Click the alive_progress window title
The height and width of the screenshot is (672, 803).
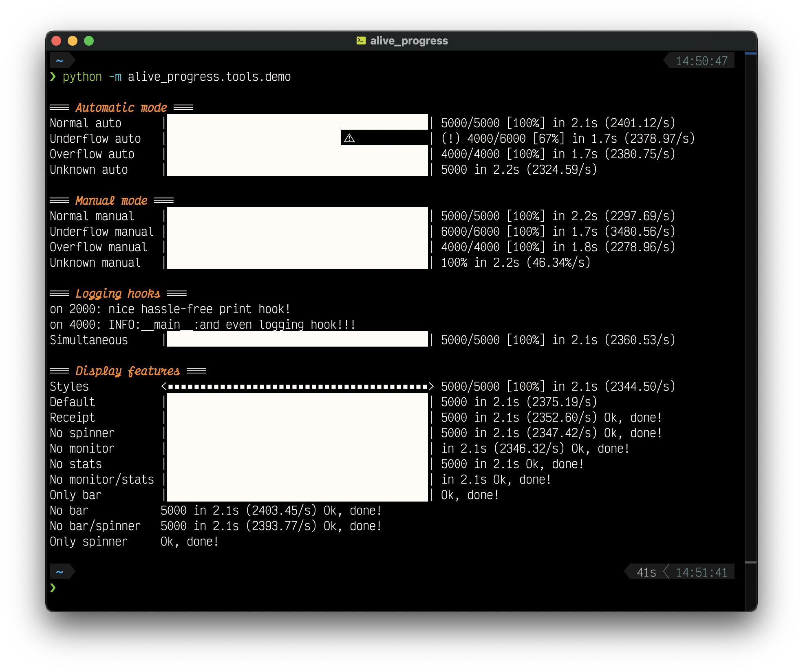click(x=409, y=41)
